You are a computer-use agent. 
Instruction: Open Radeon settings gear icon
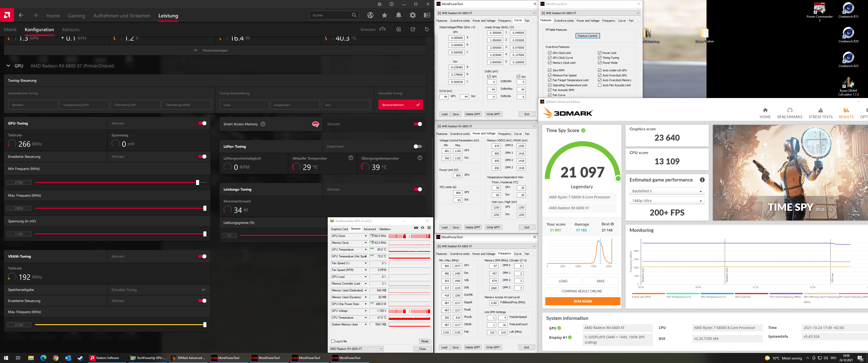click(413, 15)
